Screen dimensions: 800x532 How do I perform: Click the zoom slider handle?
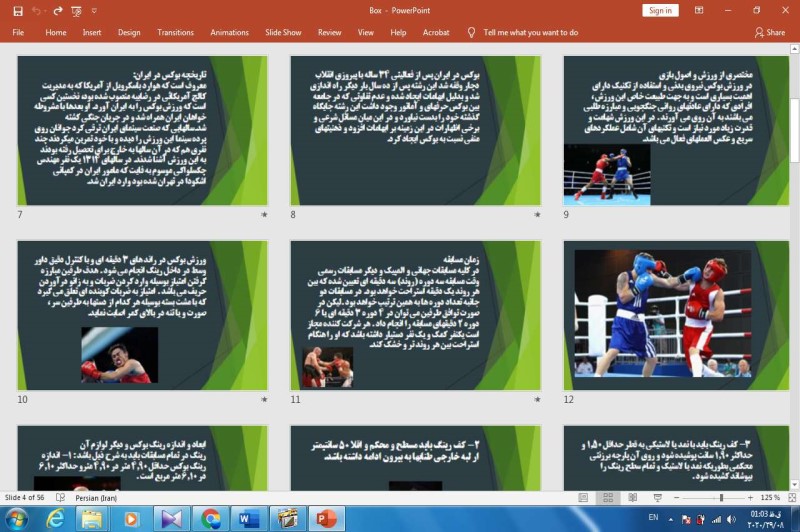pos(720,497)
